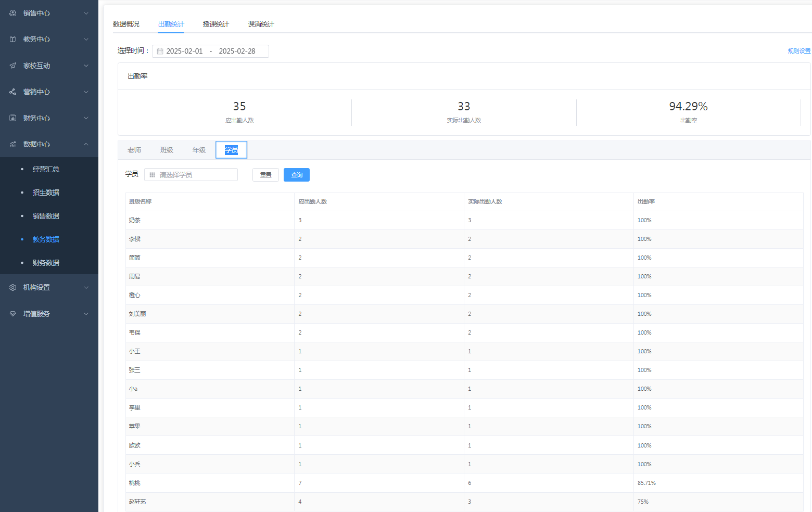This screenshot has height=512, width=812.
Task: Open 财务数据 in the sidebar
Action: pos(46,263)
